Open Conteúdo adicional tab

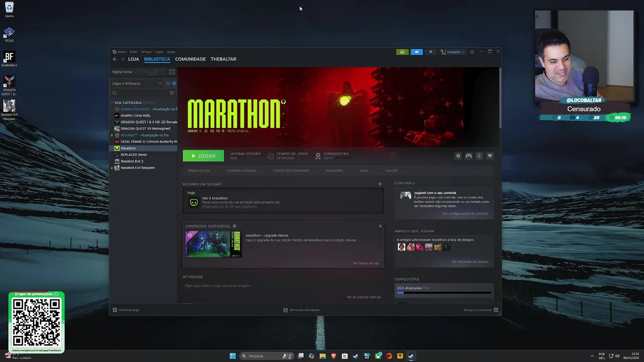[x=242, y=170]
